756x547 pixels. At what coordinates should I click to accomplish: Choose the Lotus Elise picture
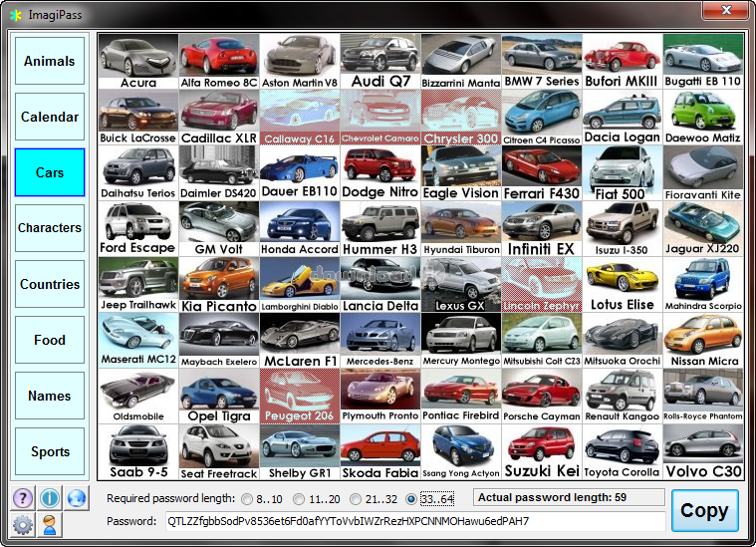[622, 284]
